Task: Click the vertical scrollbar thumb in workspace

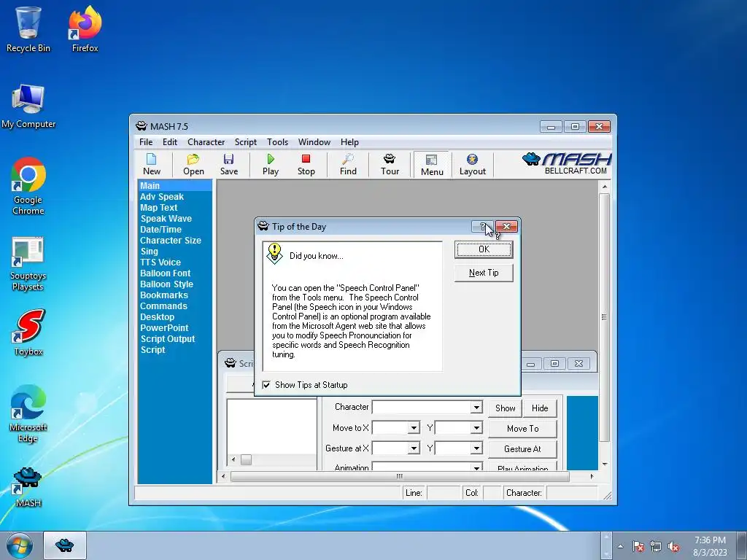Action: click(x=604, y=317)
